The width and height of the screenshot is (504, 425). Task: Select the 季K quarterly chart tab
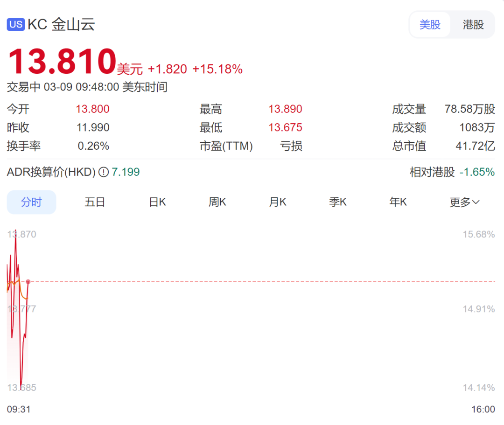coord(338,202)
